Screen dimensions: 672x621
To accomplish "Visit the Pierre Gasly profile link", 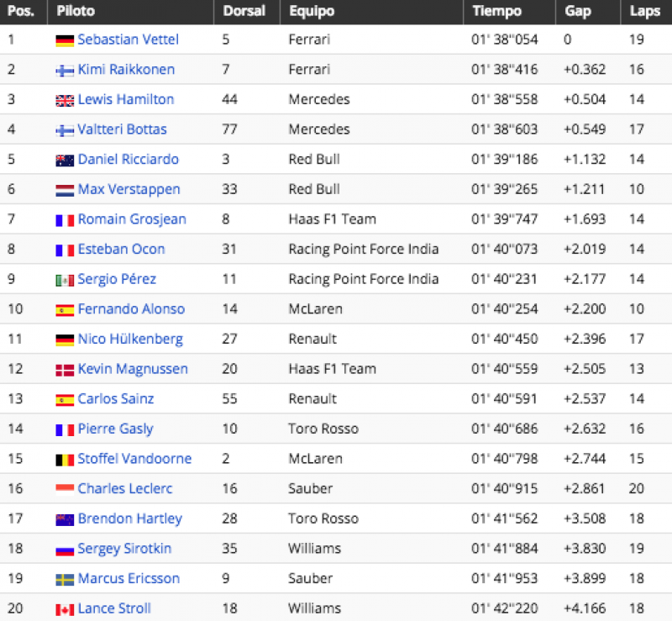I will [x=115, y=429].
